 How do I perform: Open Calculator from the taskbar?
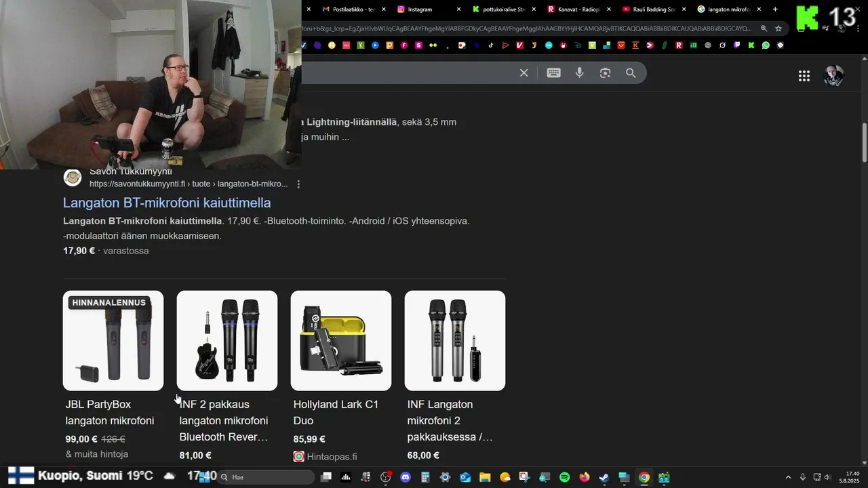click(425, 477)
